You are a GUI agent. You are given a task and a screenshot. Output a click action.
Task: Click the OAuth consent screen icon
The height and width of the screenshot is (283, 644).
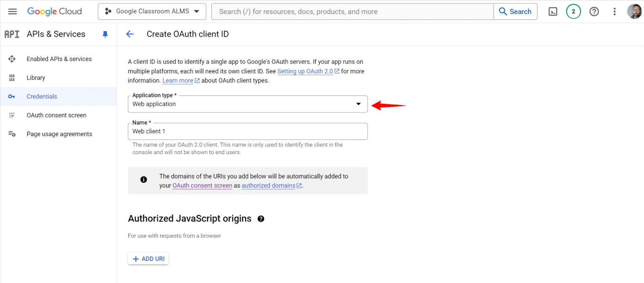(x=12, y=115)
